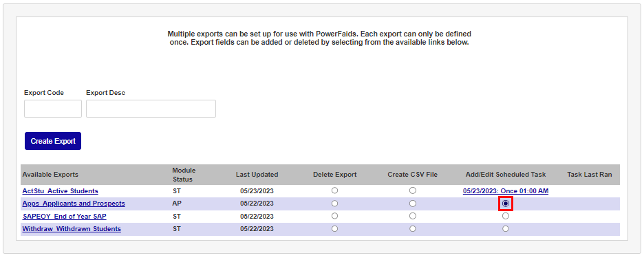
Task: Select Create CSV File radio for SAPEOY row
Action: click(x=412, y=216)
